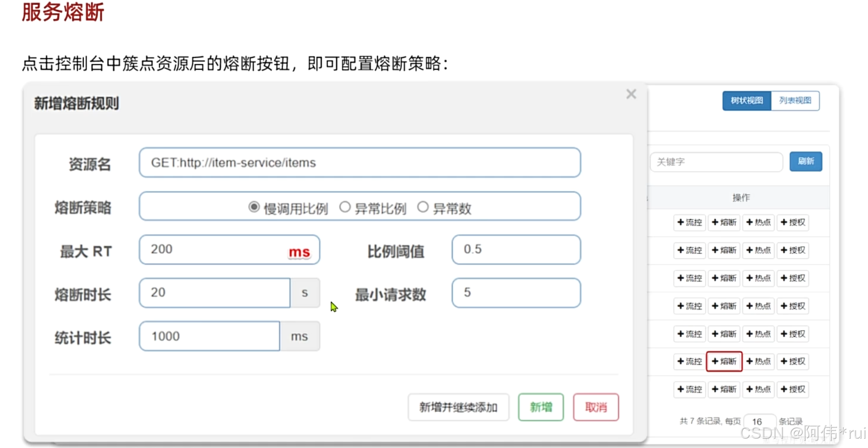Click 授权 button in third row
The image size is (868, 448).
click(793, 278)
